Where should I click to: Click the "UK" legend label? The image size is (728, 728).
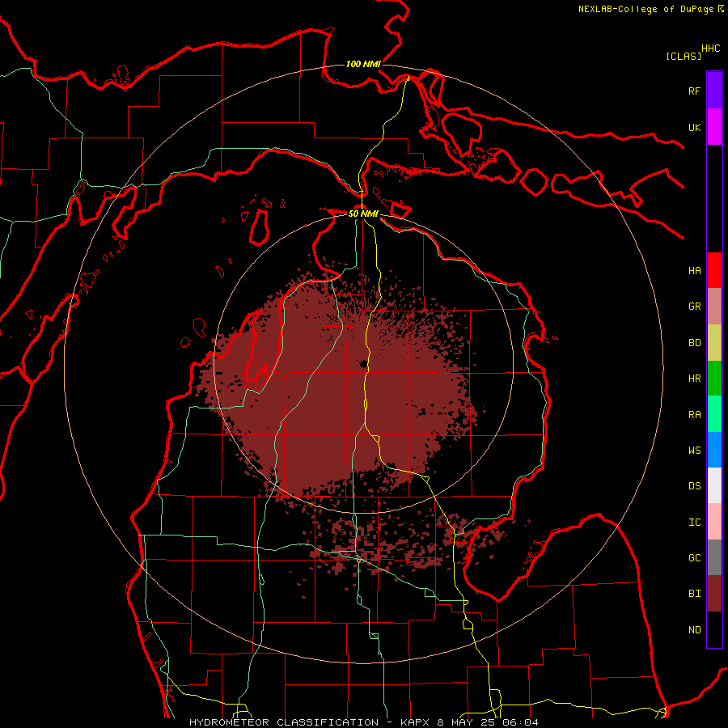pos(694,127)
